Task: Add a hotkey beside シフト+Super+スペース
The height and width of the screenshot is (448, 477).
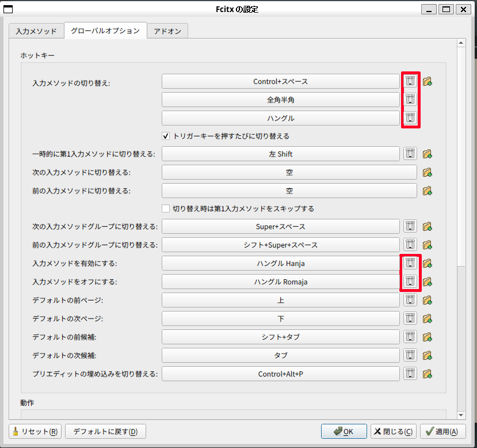Action: tap(428, 245)
